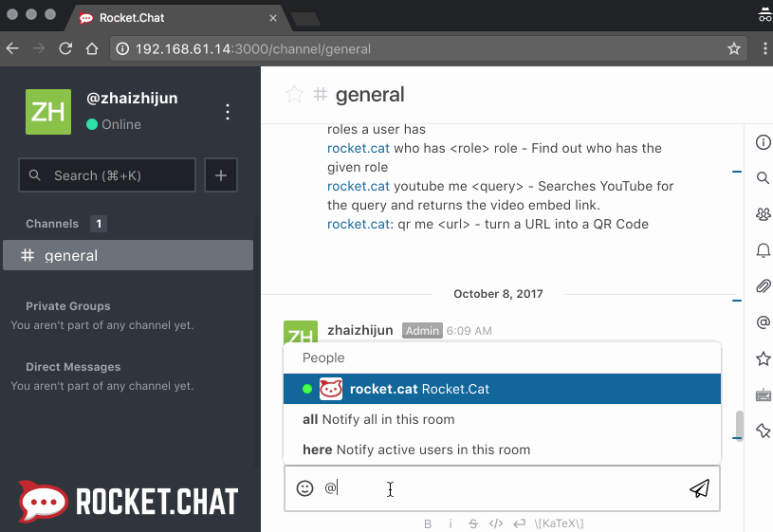Send the message with paper plane

point(700,488)
